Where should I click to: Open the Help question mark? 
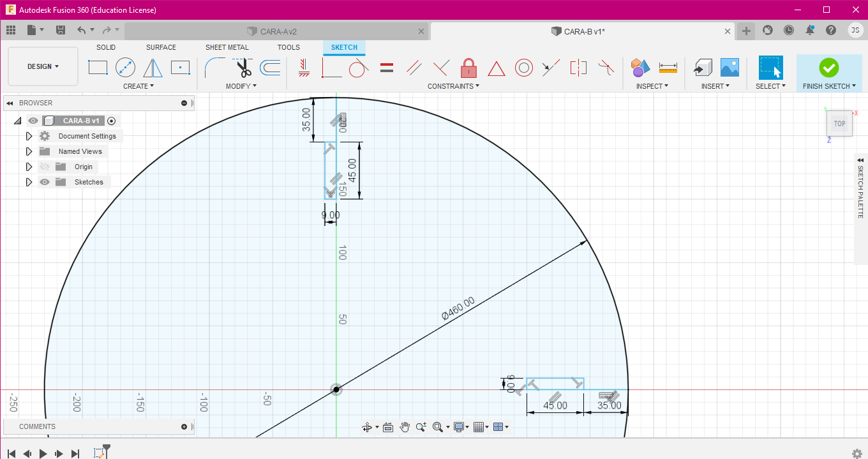point(831,30)
